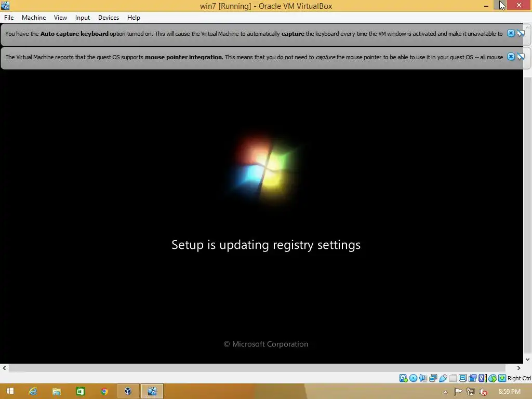Open the Devices menu
Viewport: 532px width, 399px height.
(108, 18)
